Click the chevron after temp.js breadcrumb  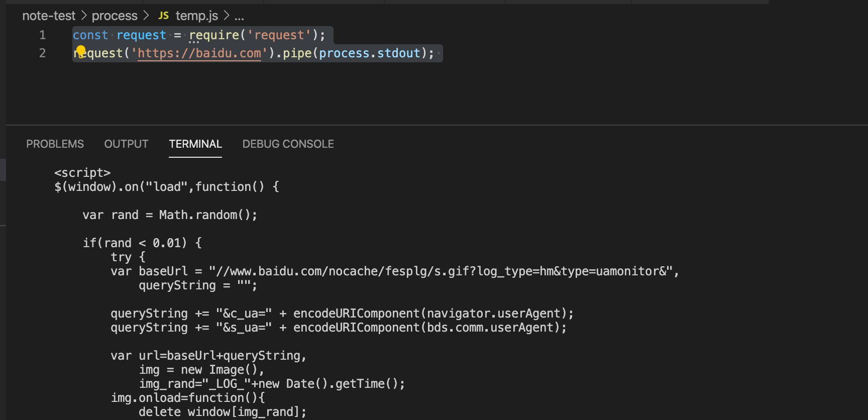(x=227, y=16)
